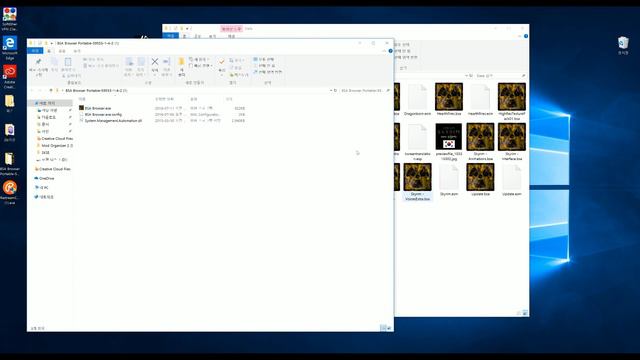Click search box in back Data window

point(500,76)
